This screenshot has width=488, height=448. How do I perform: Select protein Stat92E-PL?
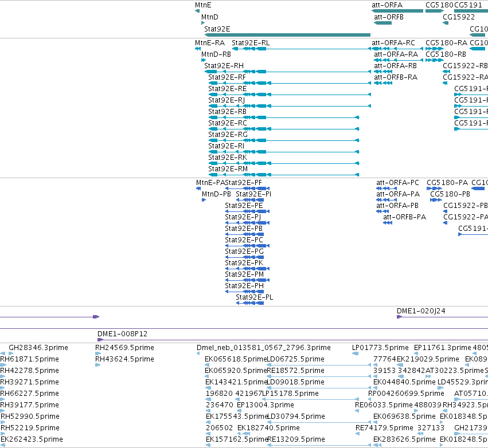(x=254, y=297)
